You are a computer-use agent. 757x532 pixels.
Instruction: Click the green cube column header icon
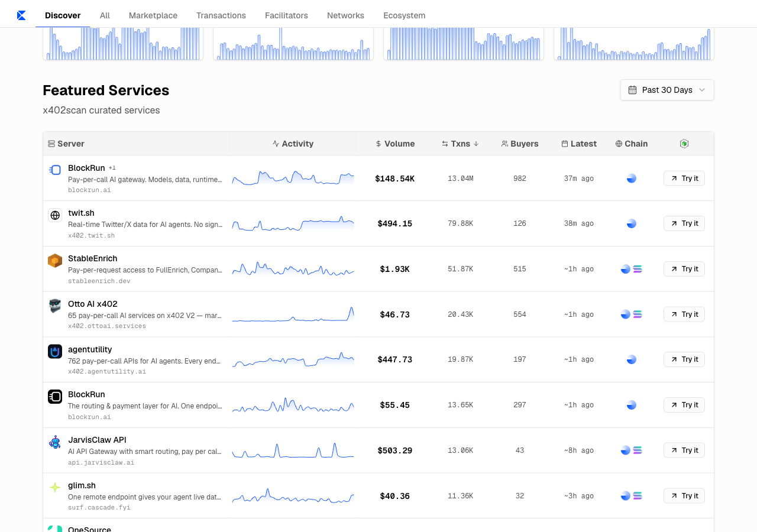click(684, 144)
